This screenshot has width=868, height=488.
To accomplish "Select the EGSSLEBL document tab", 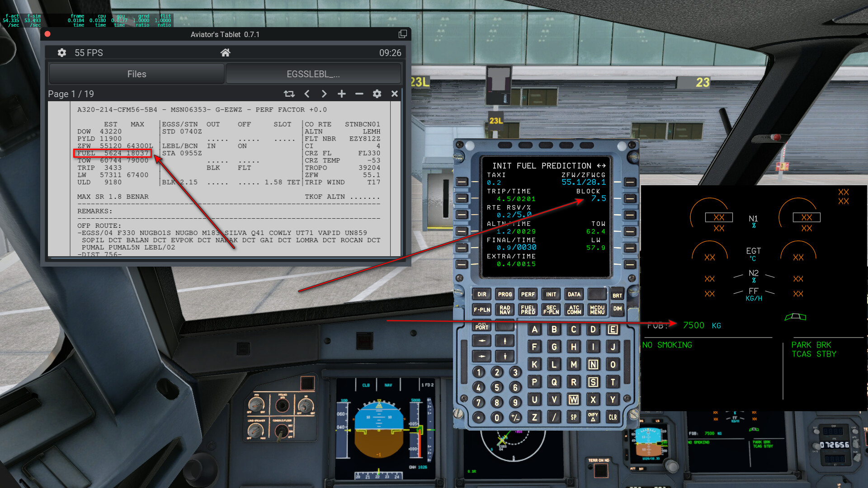I will pyautogui.click(x=313, y=74).
